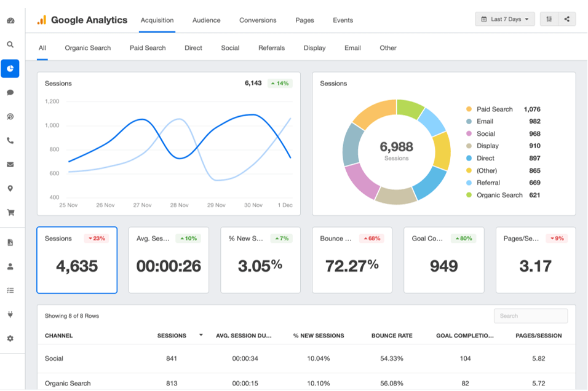
Task: Toggle sort arrow on Sessions column
Action: pyautogui.click(x=201, y=336)
